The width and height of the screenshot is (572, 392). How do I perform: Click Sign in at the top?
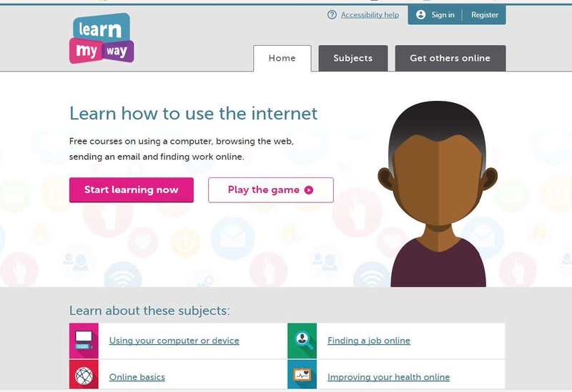click(x=443, y=15)
